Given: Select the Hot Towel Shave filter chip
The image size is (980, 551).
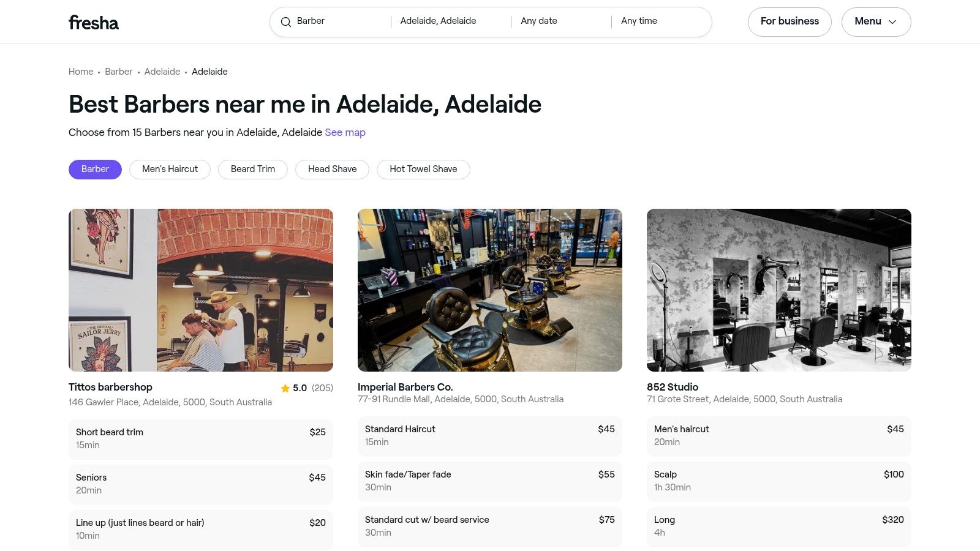Looking at the screenshot, I should click(x=423, y=170).
